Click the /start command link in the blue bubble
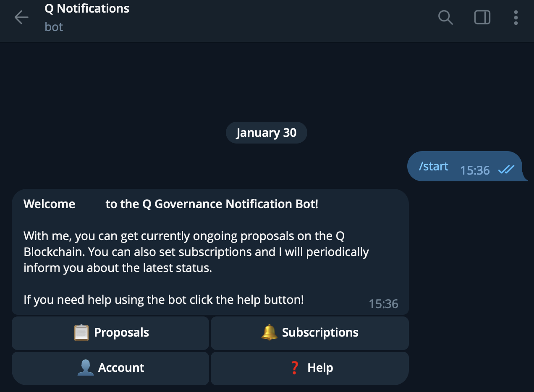Image resolution: width=534 pixels, height=392 pixels. pos(432,166)
